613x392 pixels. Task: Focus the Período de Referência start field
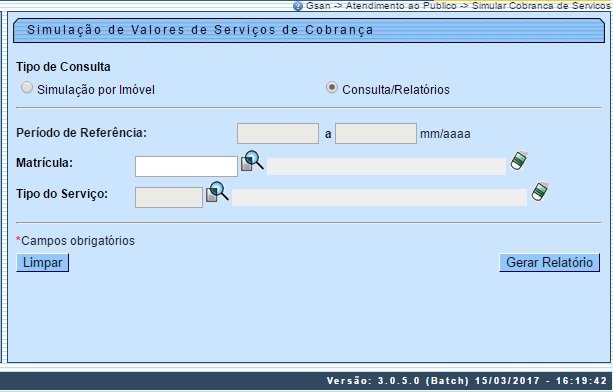278,134
